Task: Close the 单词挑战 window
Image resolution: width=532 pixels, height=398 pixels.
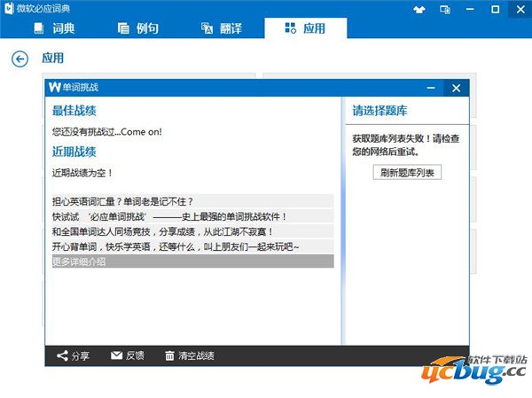Action: [456, 89]
